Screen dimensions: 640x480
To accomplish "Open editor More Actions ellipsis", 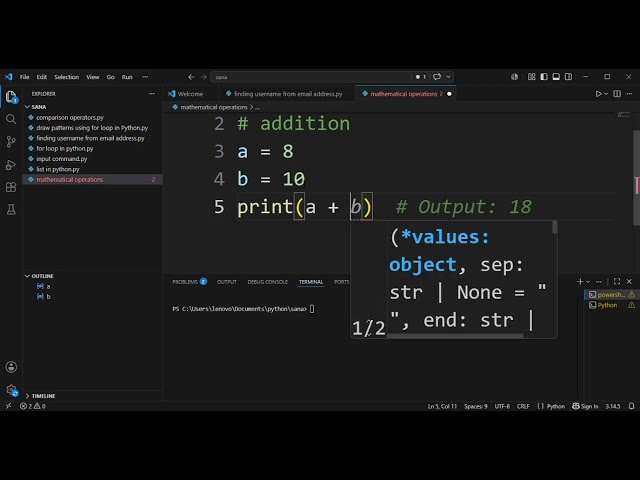I will pyautogui.click(x=629, y=94).
